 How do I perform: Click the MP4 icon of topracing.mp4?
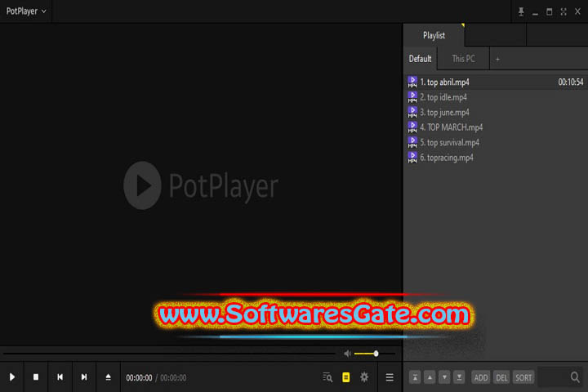pyautogui.click(x=412, y=158)
